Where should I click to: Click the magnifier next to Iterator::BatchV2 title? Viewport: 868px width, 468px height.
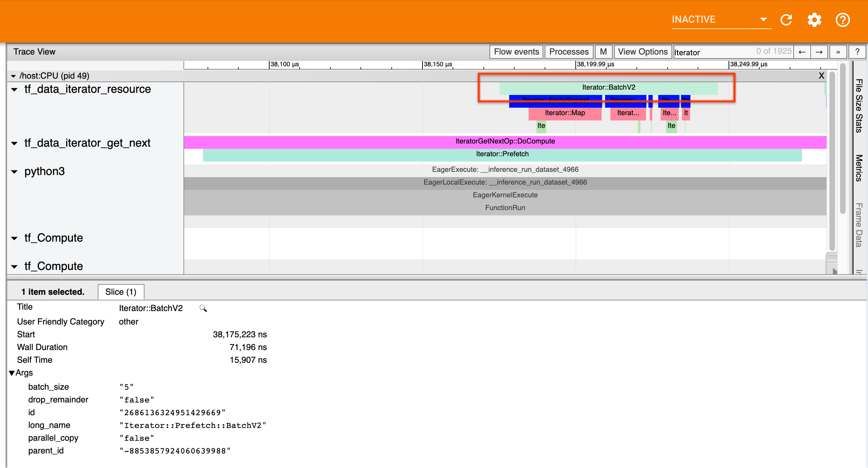203,308
